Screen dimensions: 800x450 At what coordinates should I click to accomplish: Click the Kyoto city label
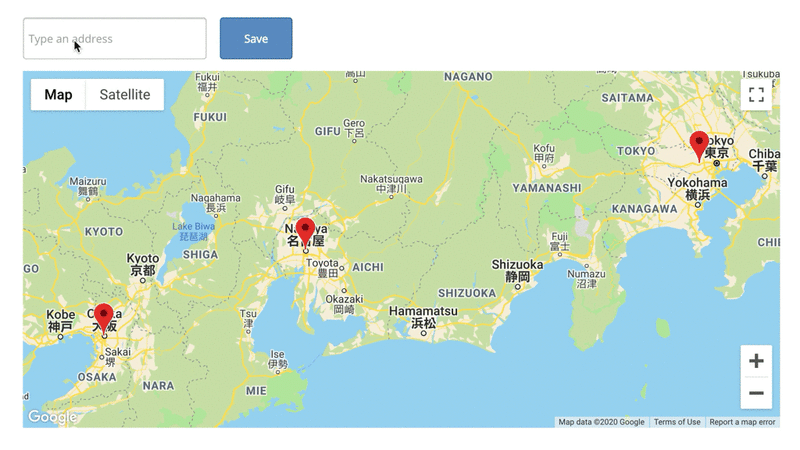pos(143,264)
